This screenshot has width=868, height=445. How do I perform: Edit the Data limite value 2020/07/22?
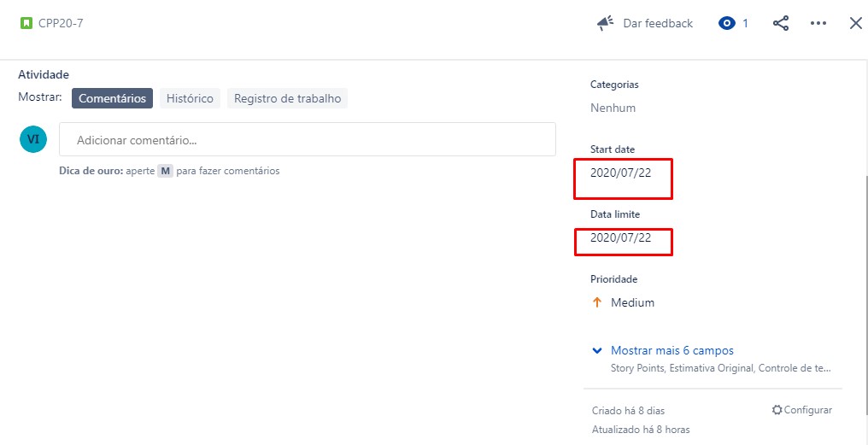(x=620, y=238)
